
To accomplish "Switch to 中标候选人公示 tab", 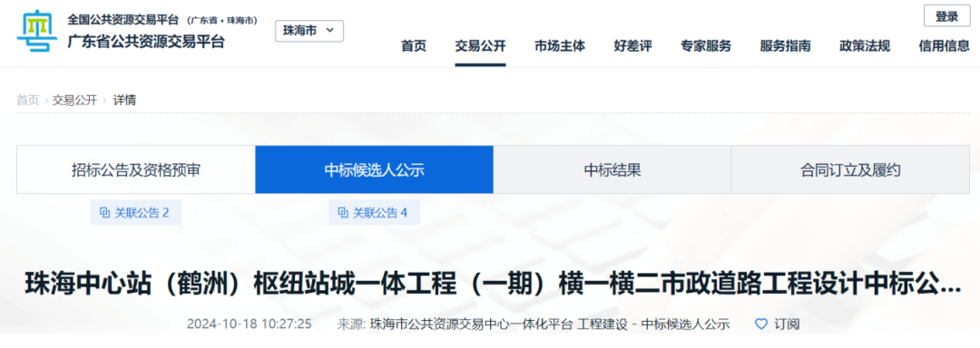I will (375, 169).
